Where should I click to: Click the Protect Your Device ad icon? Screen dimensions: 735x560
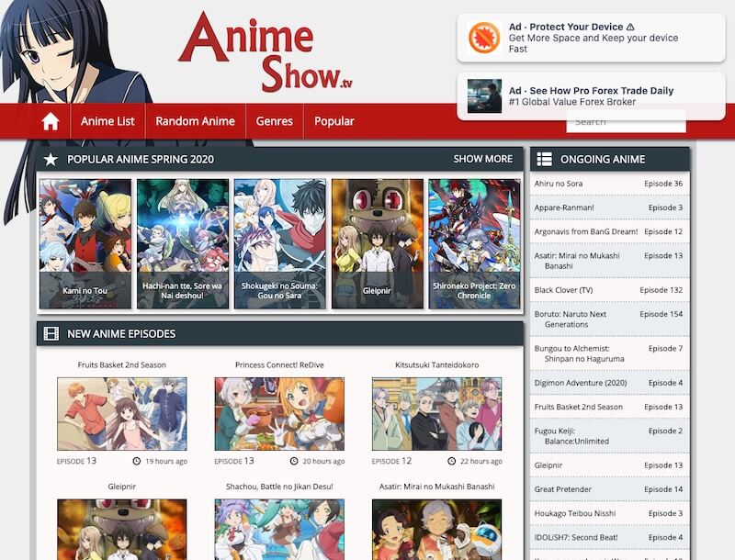484,38
